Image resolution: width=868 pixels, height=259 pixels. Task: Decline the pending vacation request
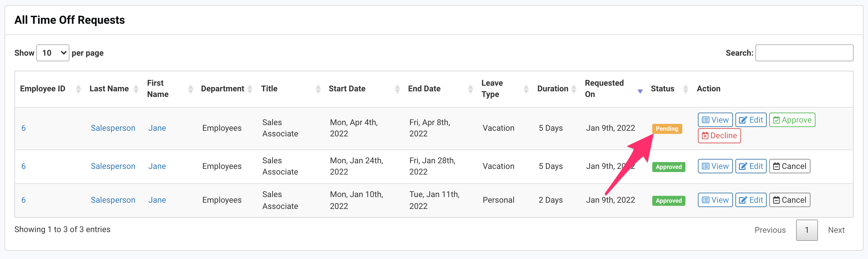(719, 135)
